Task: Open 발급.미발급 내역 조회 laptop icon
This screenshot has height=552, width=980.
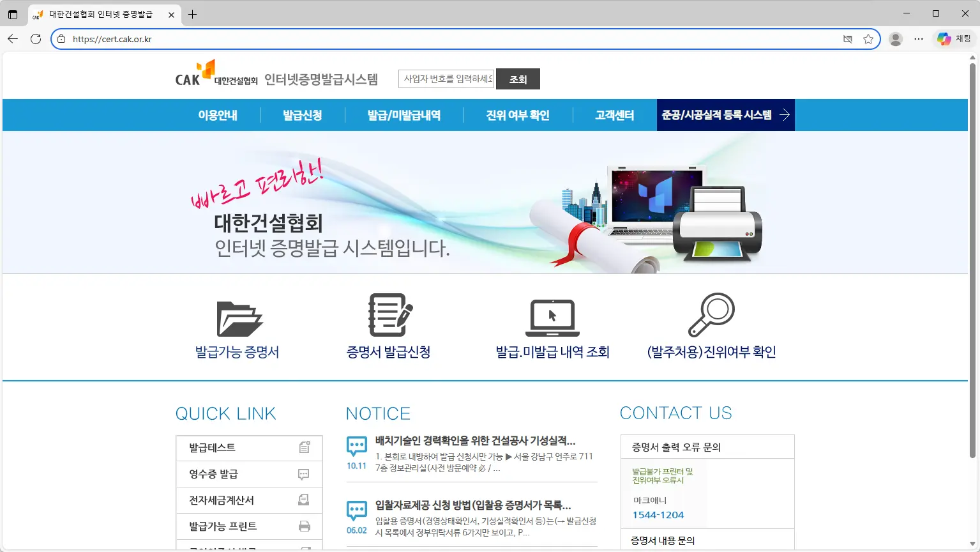Action: coord(552,316)
